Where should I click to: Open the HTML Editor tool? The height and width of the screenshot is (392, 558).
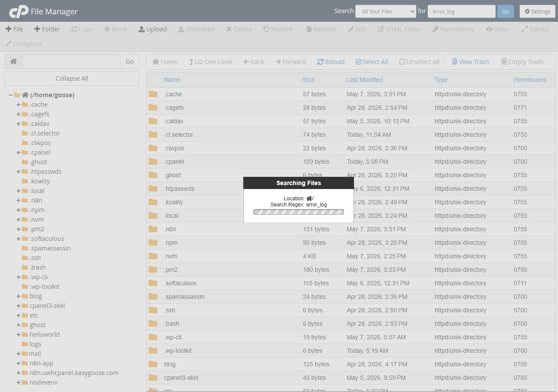pos(399,29)
